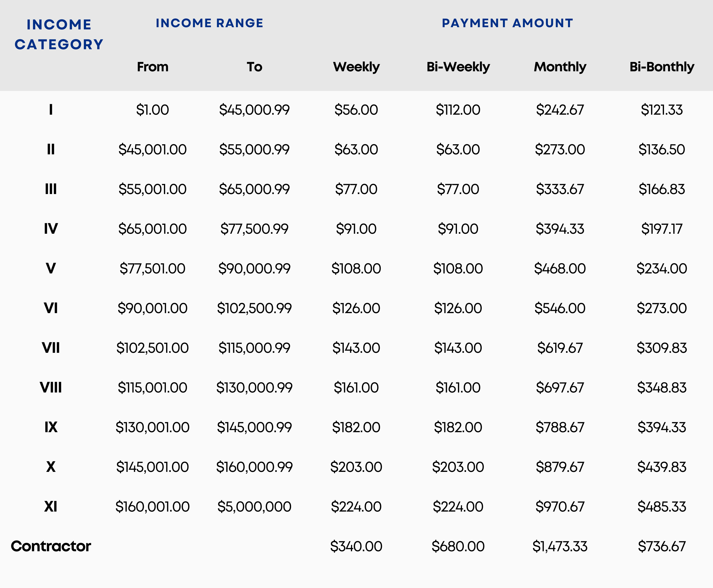The width and height of the screenshot is (713, 588).
Task: Click the $56.00 weekly payment cell
Action: click(356, 110)
